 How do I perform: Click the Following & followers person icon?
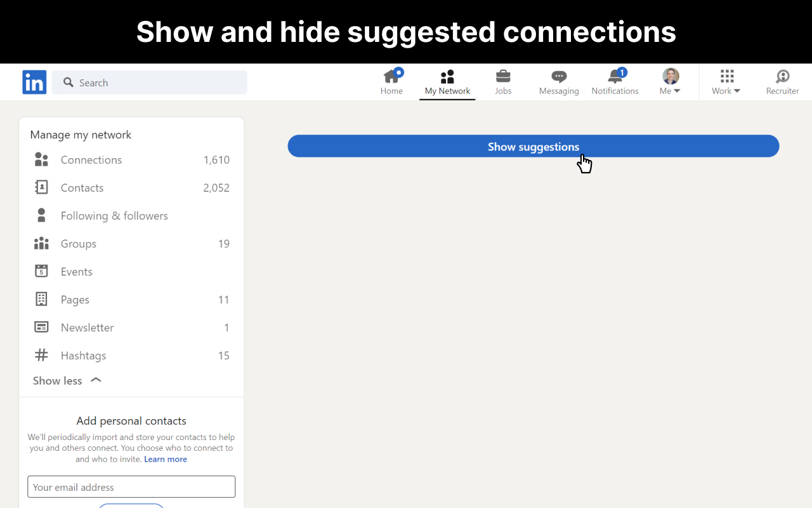click(x=41, y=215)
